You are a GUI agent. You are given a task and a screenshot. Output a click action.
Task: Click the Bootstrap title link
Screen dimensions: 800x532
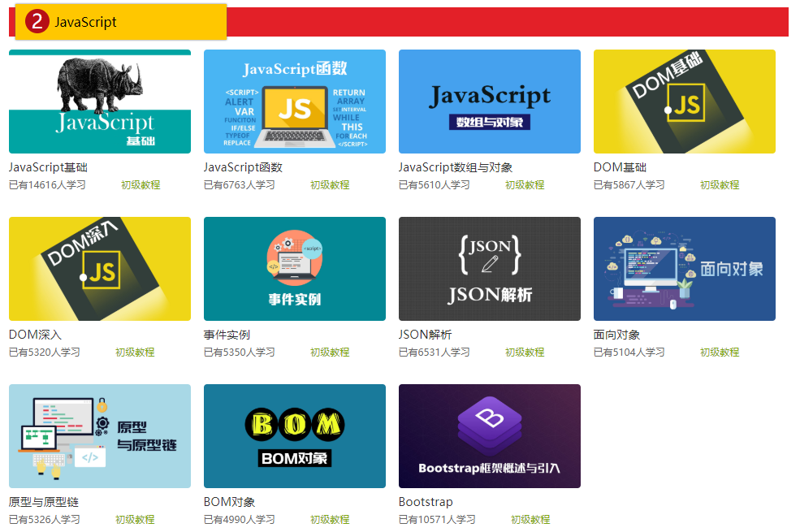click(426, 502)
